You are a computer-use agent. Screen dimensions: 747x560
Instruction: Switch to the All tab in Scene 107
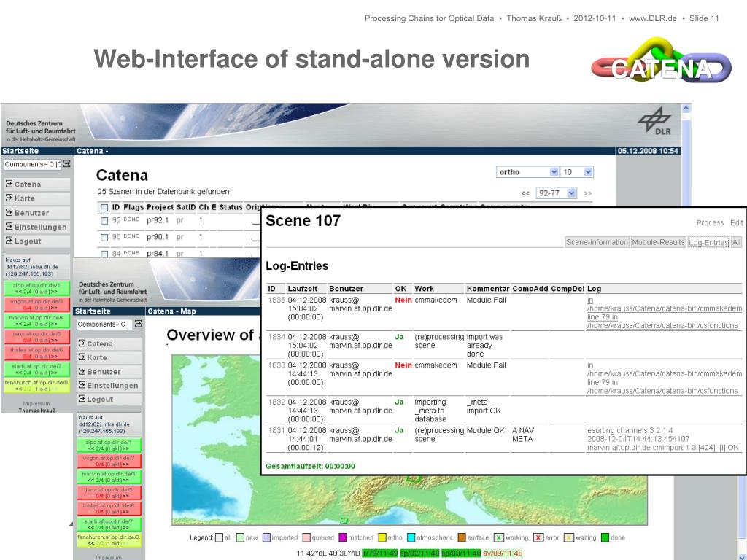click(x=737, y=242)
